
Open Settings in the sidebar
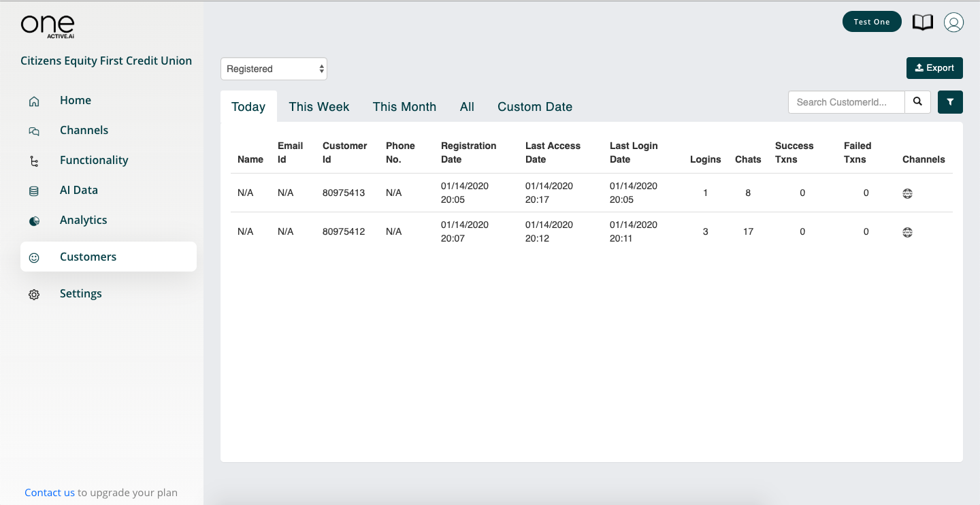81,293
